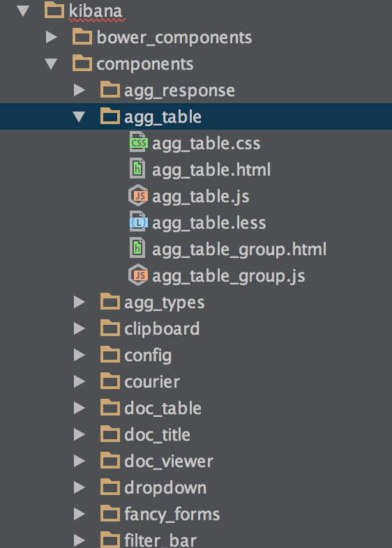The height and width of the screenshot is (548, 392).
Task: Collapse the components folder arrow
Action: (x=51, y=63)
